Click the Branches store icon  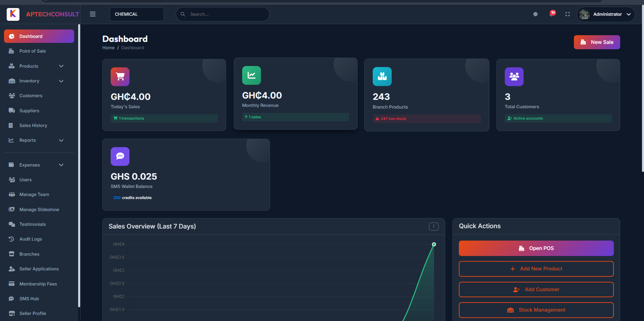(12, 254)
